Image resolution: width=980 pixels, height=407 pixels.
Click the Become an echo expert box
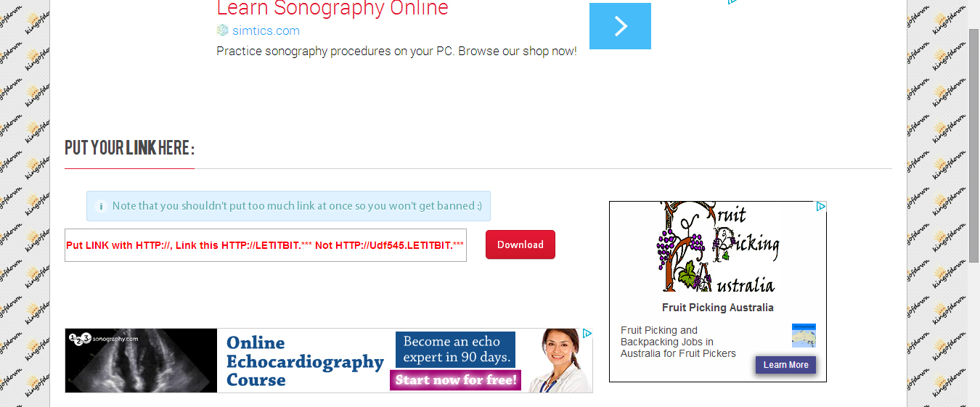click(456, 350)
